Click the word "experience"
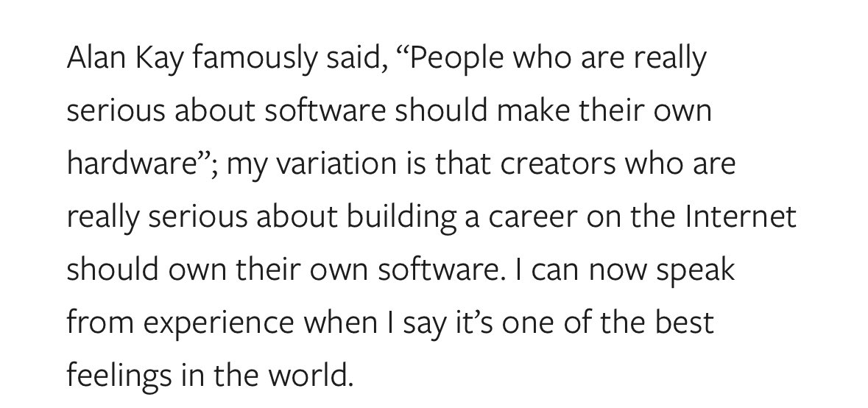 coord(219,325)
